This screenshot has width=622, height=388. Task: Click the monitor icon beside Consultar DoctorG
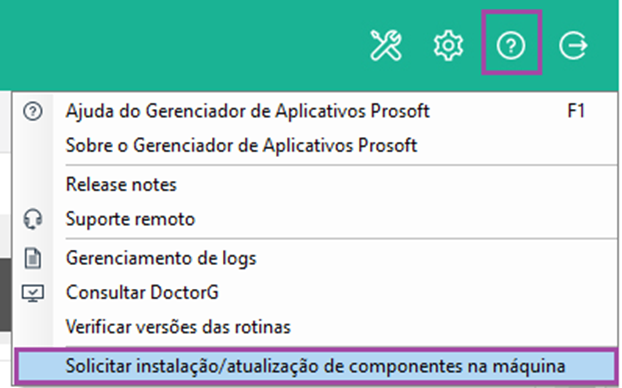pos(33,294)
